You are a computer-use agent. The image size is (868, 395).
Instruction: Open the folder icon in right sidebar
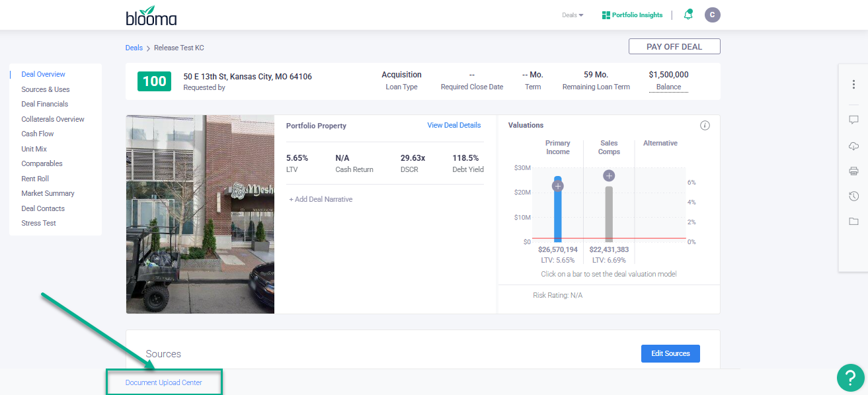(853, 221)
